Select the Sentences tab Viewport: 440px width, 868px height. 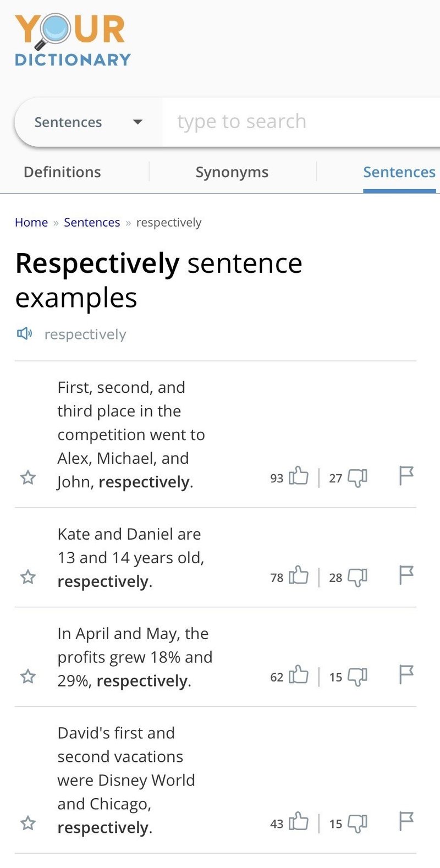399,172
